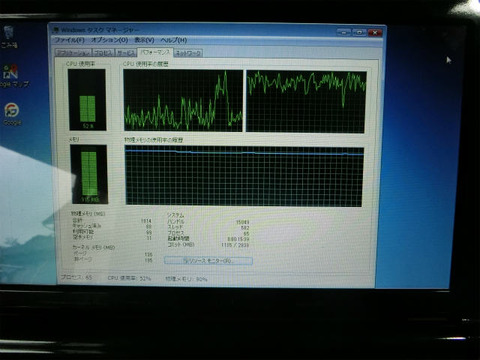
Task: Click the physical memory usage history graph
Action: point(244,176)
